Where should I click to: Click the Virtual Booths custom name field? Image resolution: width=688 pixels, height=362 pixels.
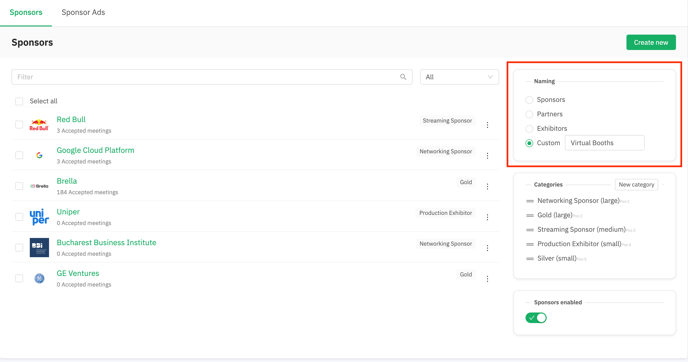point(605,143)
